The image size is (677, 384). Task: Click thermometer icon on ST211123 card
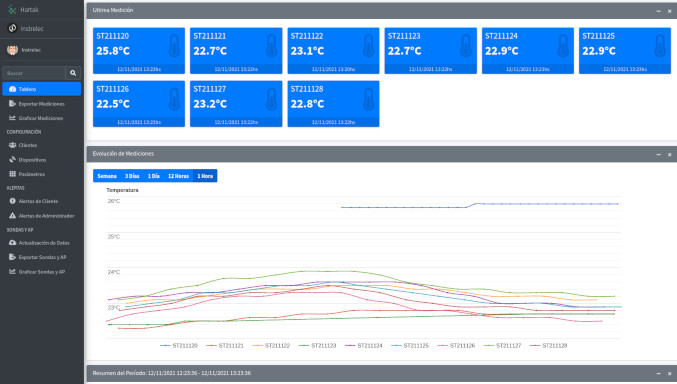tap(465, 46)
